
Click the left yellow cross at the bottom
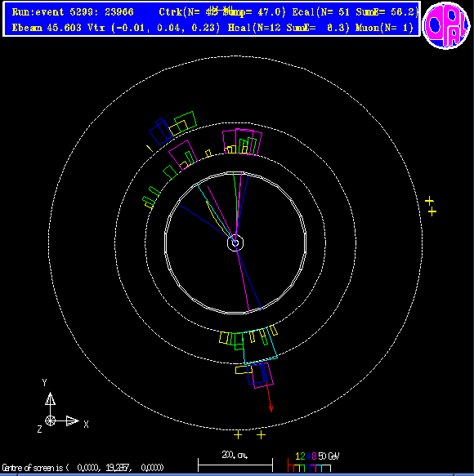coord(238,435)
